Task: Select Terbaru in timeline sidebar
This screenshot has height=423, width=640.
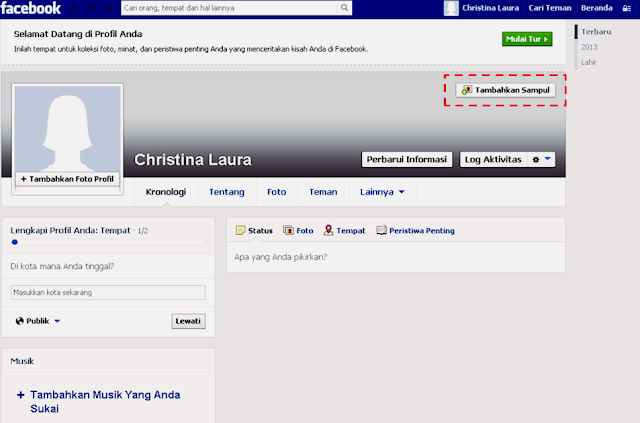Action: coord(596,31)
